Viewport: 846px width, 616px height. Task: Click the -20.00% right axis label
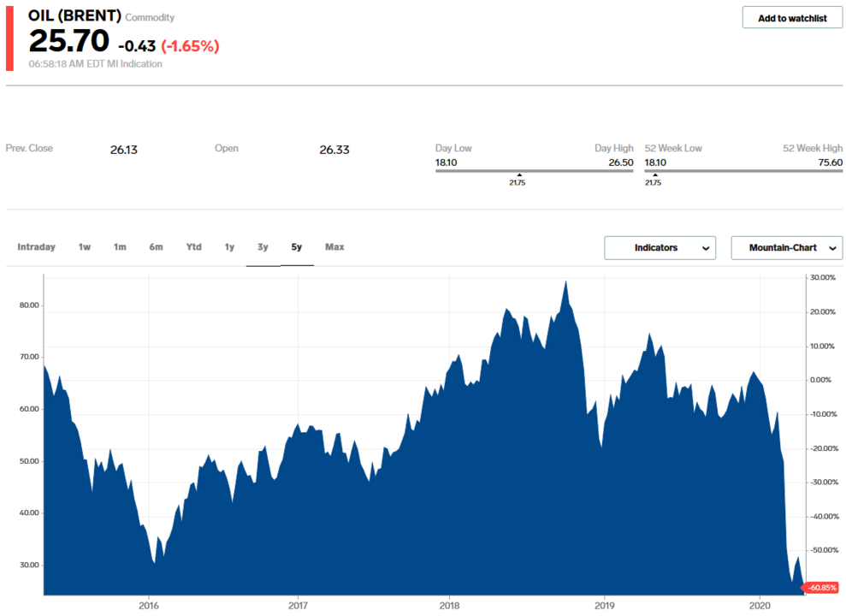(825, 449)
